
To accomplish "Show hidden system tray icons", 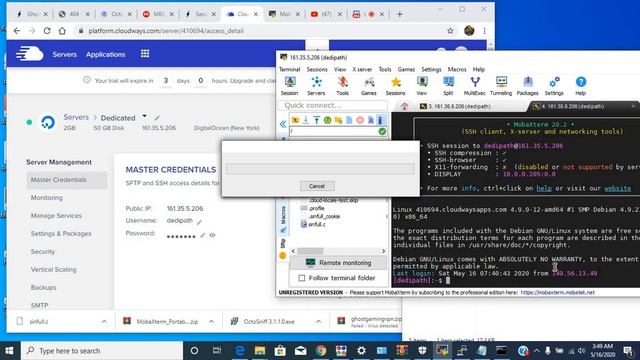I will [536, 351].
